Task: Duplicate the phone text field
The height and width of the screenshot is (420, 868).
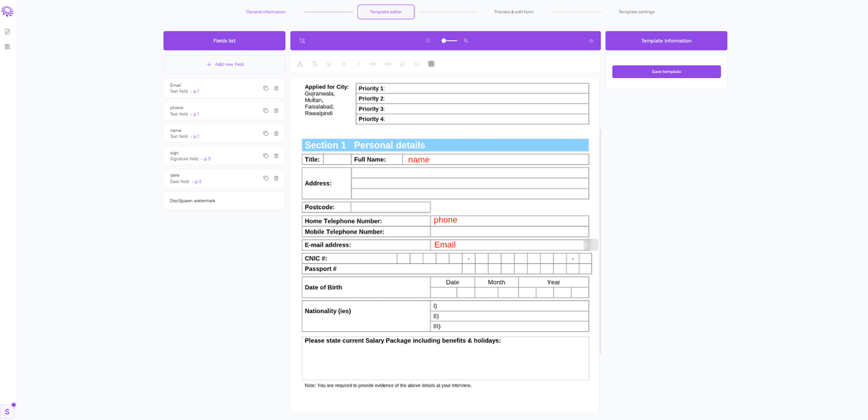Action: (x=264, y=110)
